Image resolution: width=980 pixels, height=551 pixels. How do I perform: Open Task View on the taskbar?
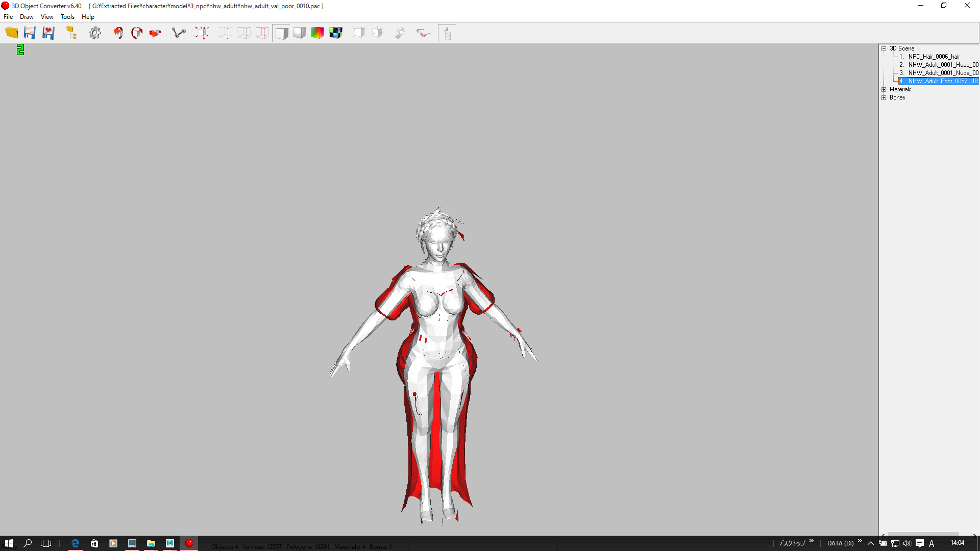pos(46,543)
